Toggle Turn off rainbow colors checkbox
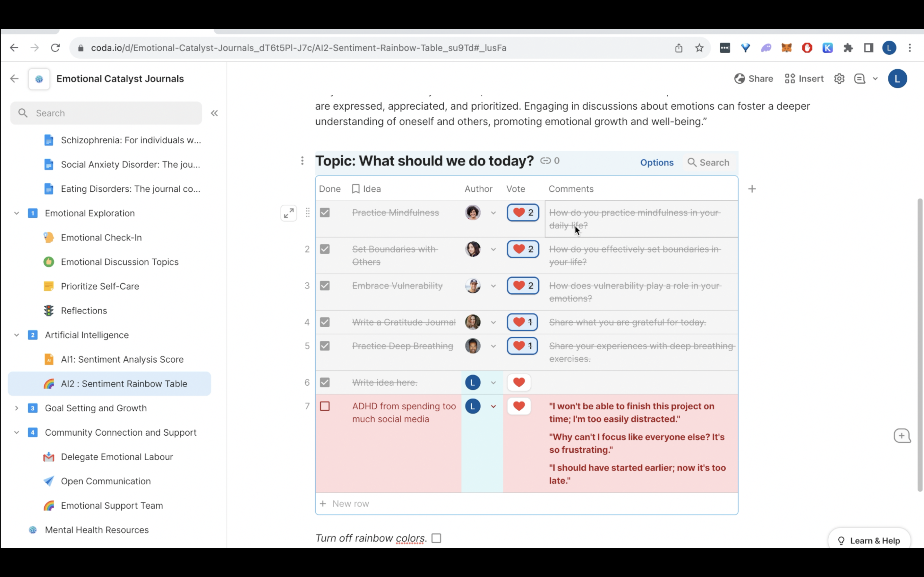The width and height of the screenshot is (924, 577). point(436,538)
